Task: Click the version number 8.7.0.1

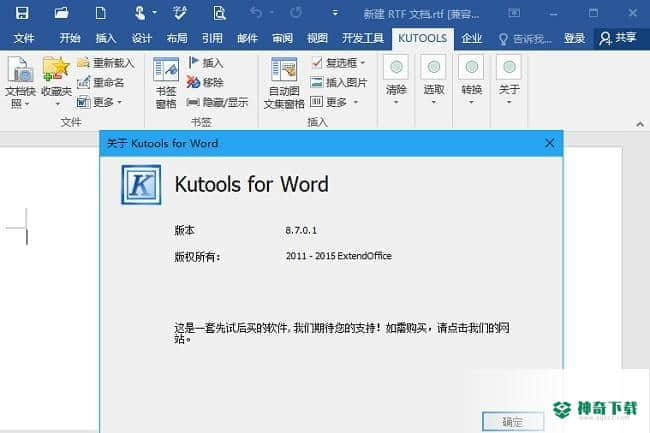Action: (x=301, y=230)
